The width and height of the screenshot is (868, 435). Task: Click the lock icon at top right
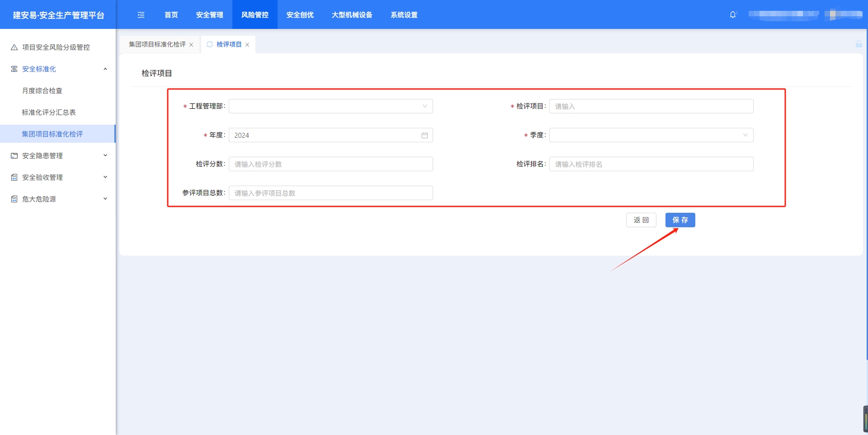pos(859,44)
